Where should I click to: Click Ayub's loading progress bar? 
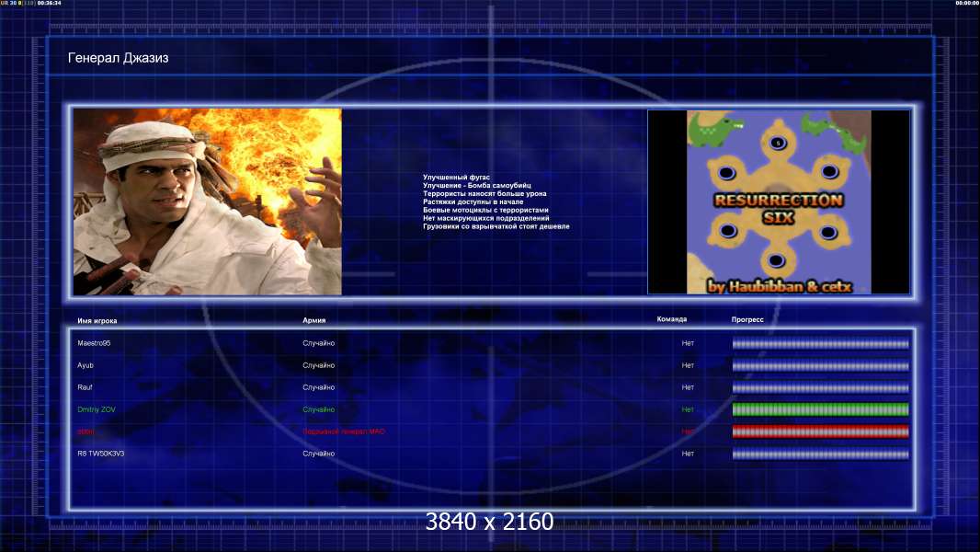click(x=821, y=366)
